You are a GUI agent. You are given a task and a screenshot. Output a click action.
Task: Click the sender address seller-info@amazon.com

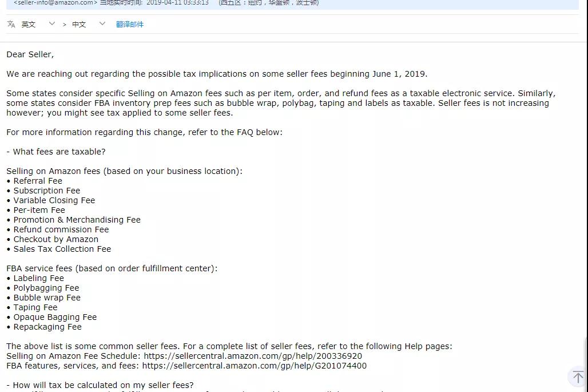(x=55, y=3)
